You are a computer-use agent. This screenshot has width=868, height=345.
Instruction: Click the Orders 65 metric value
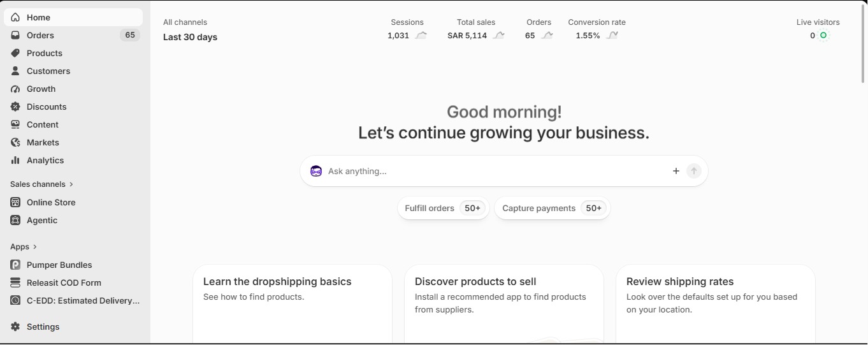[x=530, y=36]
